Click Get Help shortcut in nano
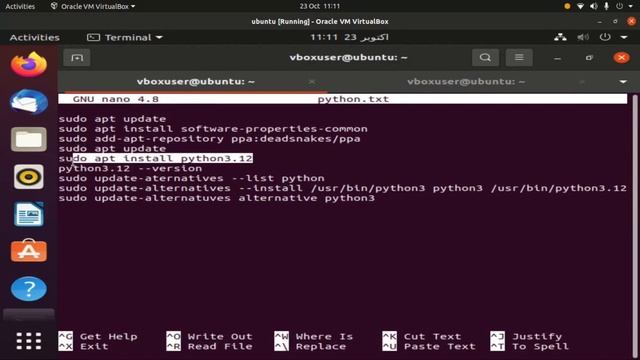This screenshot has height=360, width=640. (x=98, y=336)
